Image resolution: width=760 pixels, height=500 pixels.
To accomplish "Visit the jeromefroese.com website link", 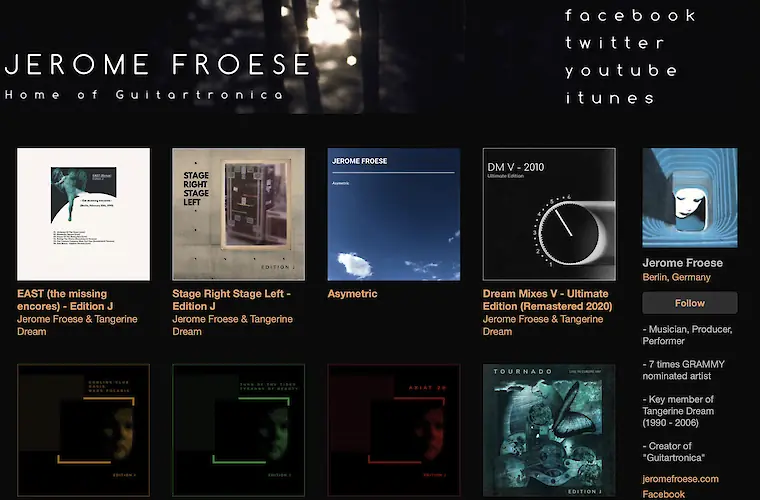I will point(681,479).
